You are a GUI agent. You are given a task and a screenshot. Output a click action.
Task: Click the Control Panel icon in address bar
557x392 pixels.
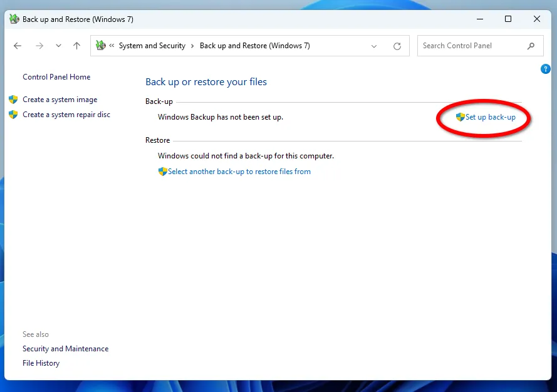click(100, 45)
